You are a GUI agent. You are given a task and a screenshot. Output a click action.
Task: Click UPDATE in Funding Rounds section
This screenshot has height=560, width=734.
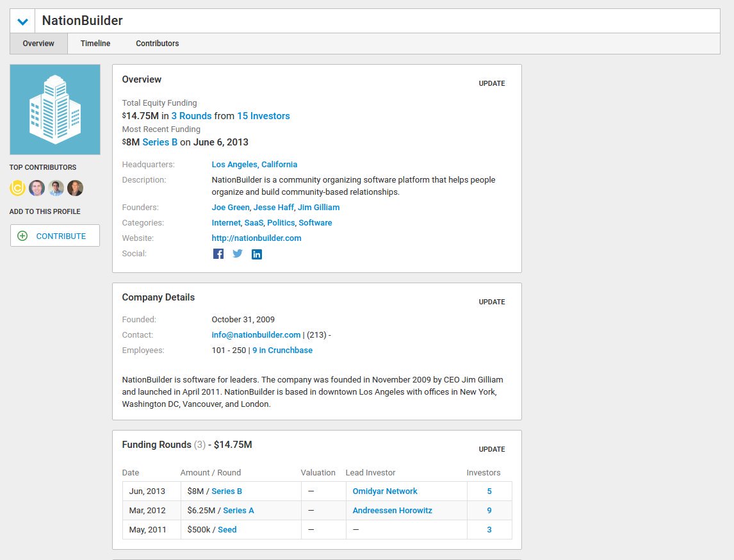(x=491, y=449)
